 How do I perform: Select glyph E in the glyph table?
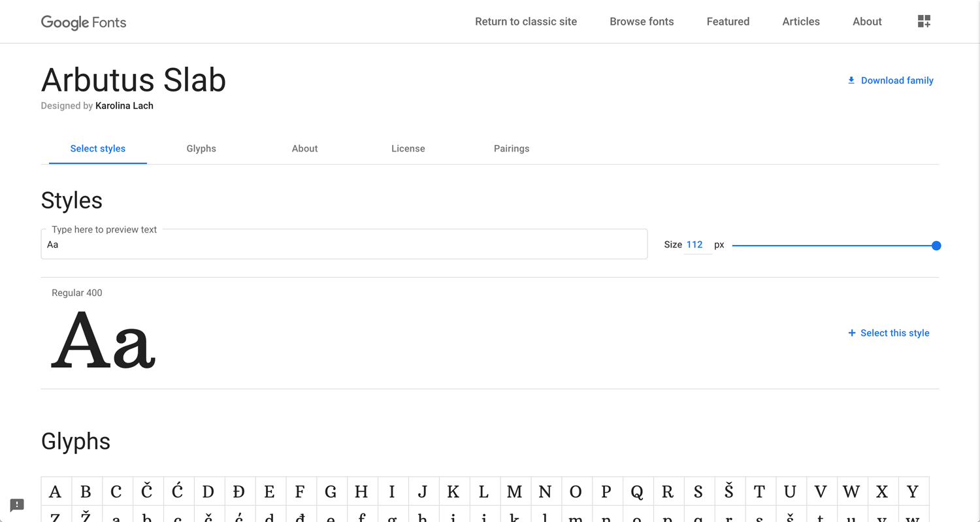(x=270, y=491)
